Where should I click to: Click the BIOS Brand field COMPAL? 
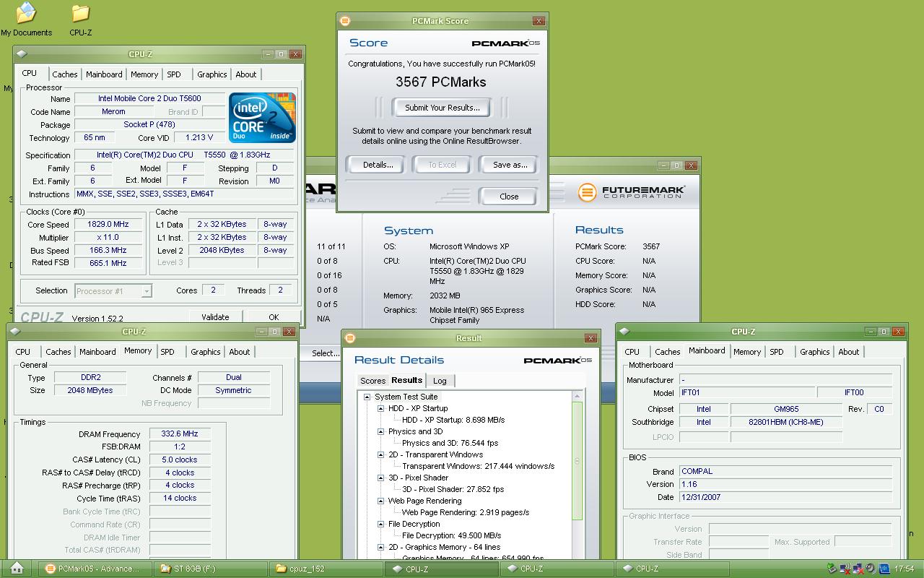click(x=785, y=471)
